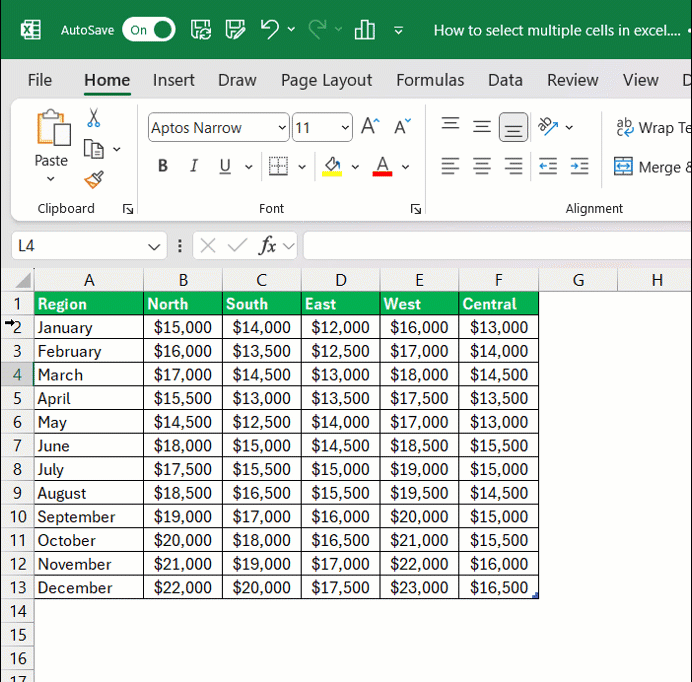
Task: Select the Home ribbon tab
Action: point(107,80)
